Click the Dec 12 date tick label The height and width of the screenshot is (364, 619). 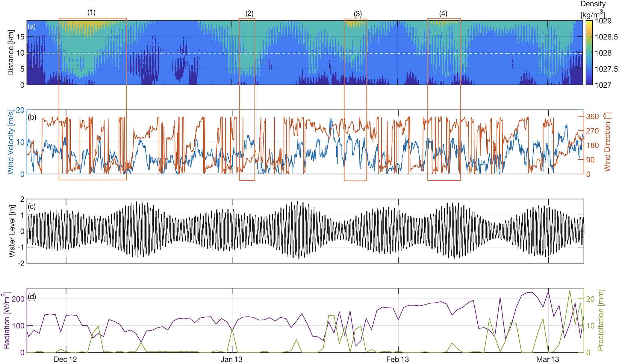[65, 359]
